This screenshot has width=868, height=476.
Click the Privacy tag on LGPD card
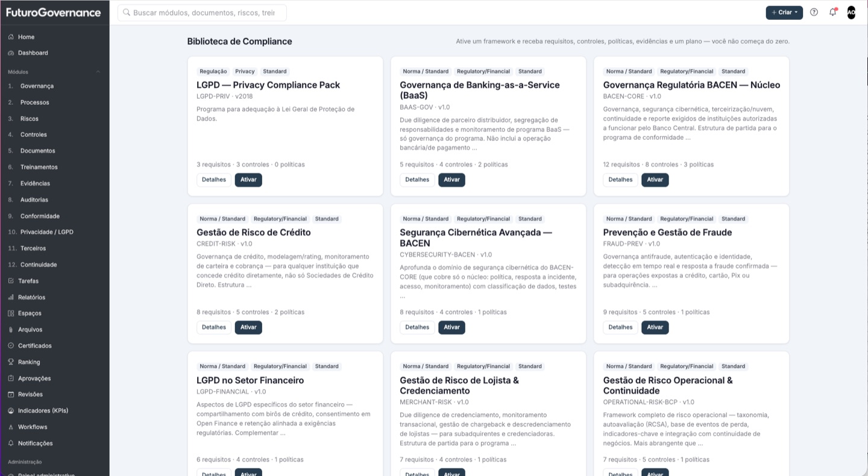(x=245, y=71)
